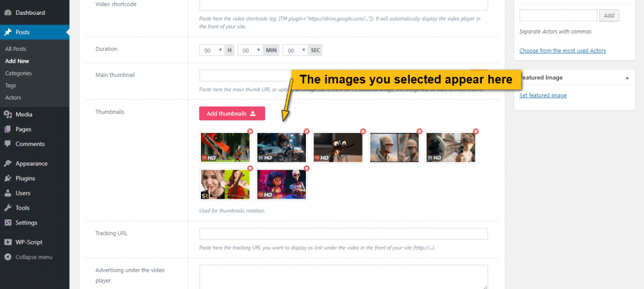The image size is (644, 289).
Task: Click Collapse menu text
Action: tap(33, 257)
